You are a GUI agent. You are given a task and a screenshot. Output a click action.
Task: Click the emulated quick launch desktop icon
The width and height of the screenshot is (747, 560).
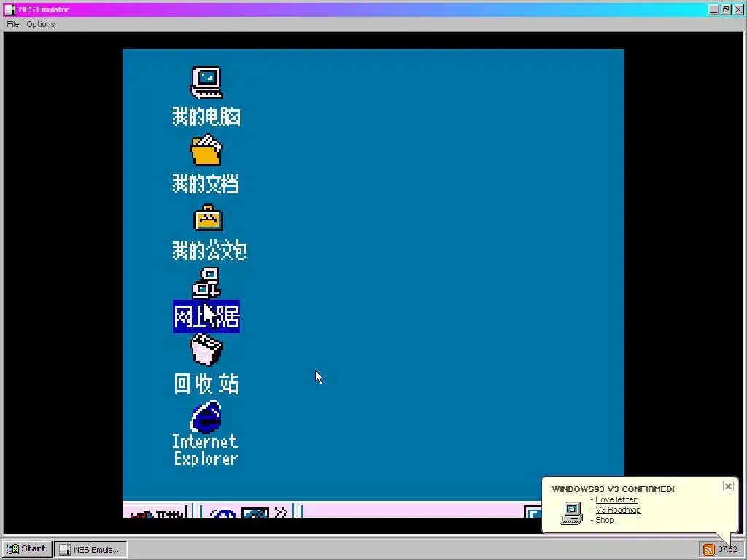point(255,513)
